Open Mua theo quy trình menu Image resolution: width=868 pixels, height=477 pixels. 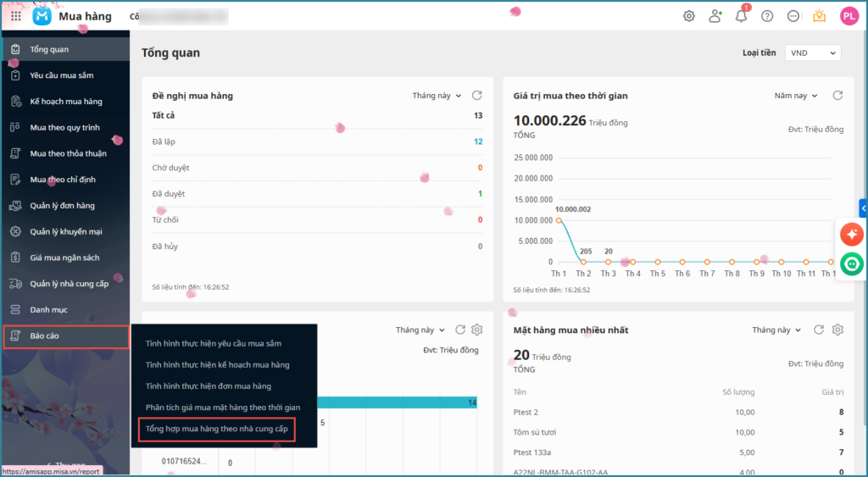(65, 127)
